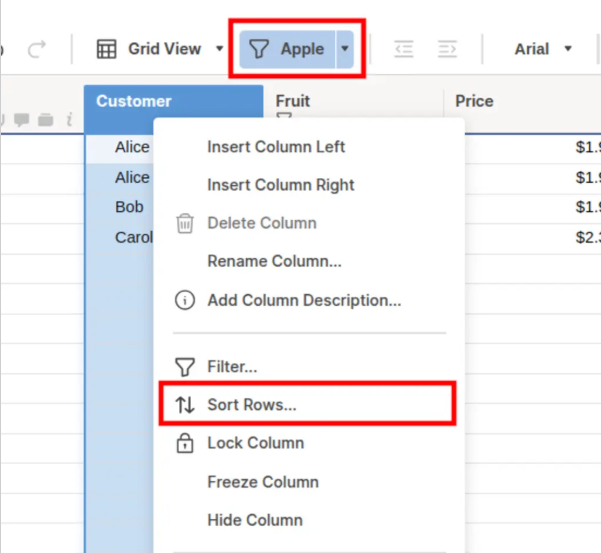Choose Filter... from context menu
602x553 pixels.
pyautogui.click(x=309, y=366)
